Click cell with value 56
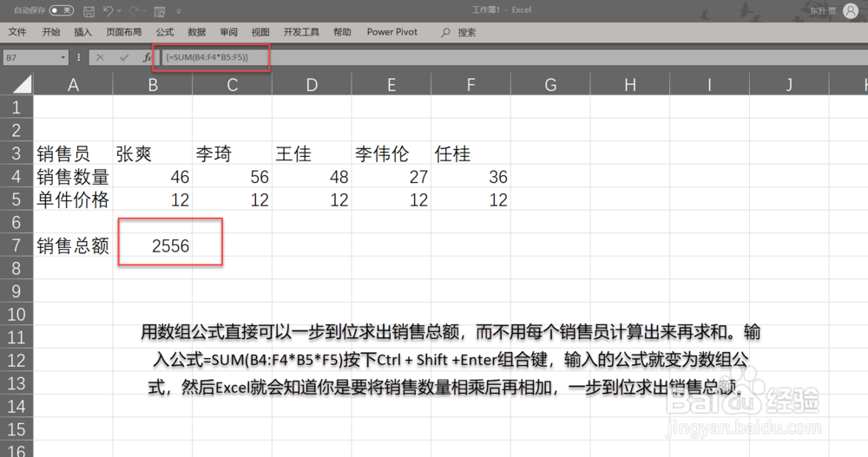Screen dimensions: 868x457 [233, 177]
